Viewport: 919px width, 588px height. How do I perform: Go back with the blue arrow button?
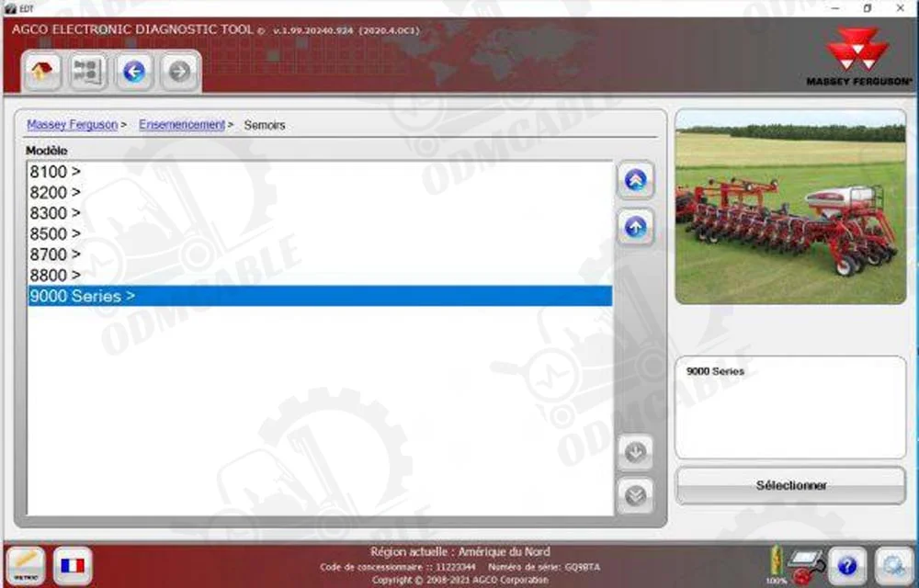[x=134, y=72]
